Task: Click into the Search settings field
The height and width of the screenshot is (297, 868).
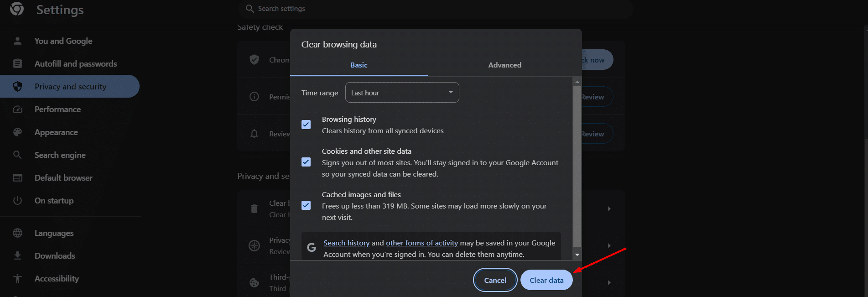Action: pyautogui.click(x=435, y=9)
